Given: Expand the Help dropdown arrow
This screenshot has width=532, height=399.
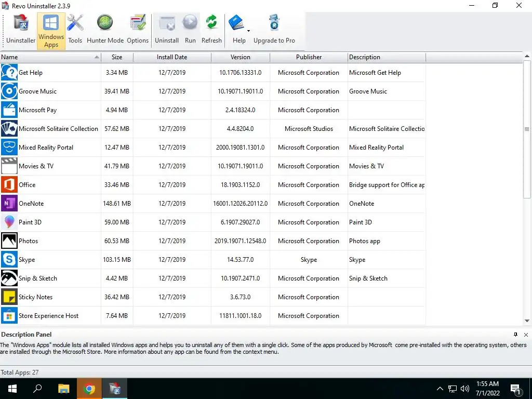Looking at the screenshot, I should click(248, 31).
